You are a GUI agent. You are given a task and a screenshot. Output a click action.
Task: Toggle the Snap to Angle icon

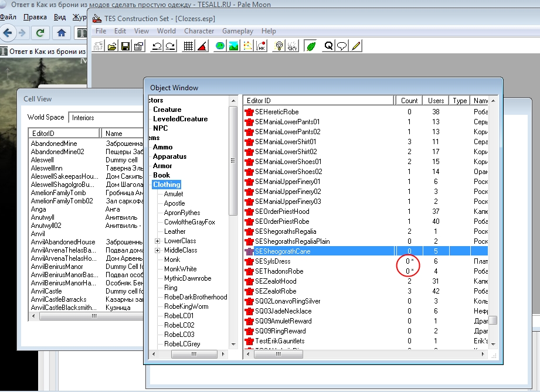202,46
